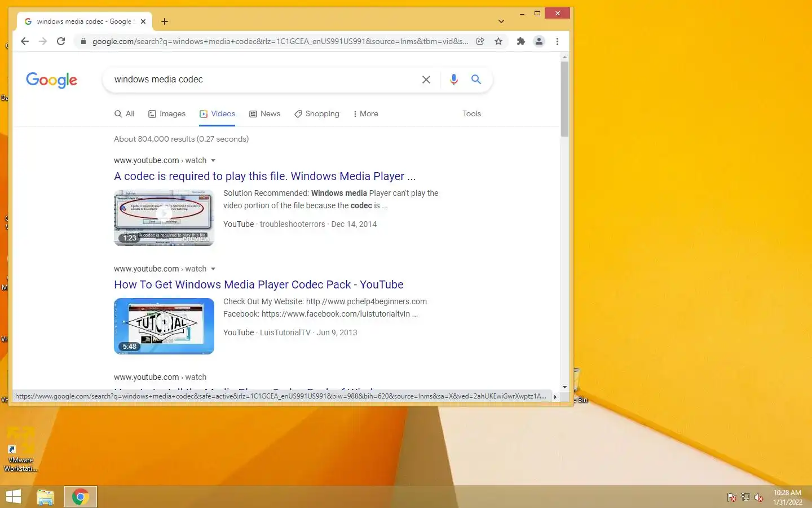Reload the Google search page
This screenshot has width=812, height=508.
click(x=61, y=41)
